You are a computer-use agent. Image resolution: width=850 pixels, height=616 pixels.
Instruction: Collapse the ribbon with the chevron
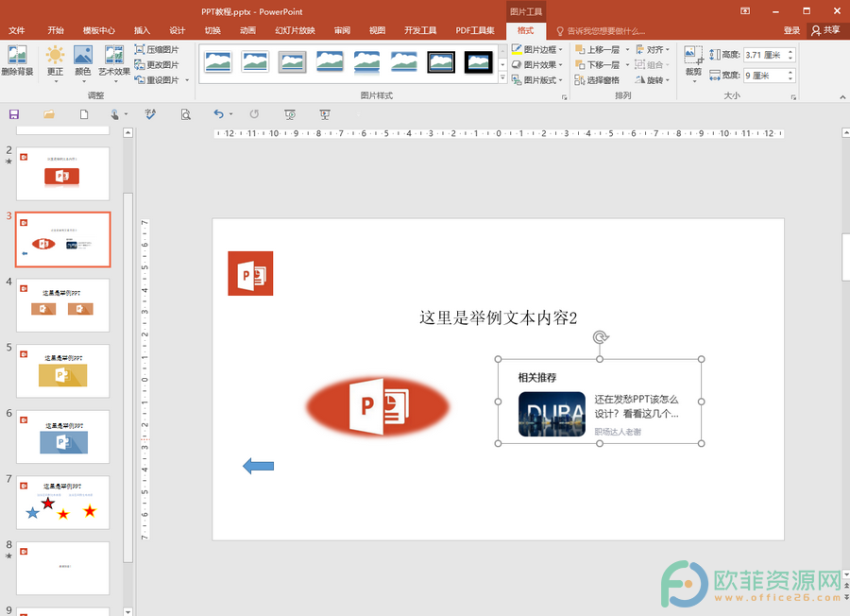842,97
